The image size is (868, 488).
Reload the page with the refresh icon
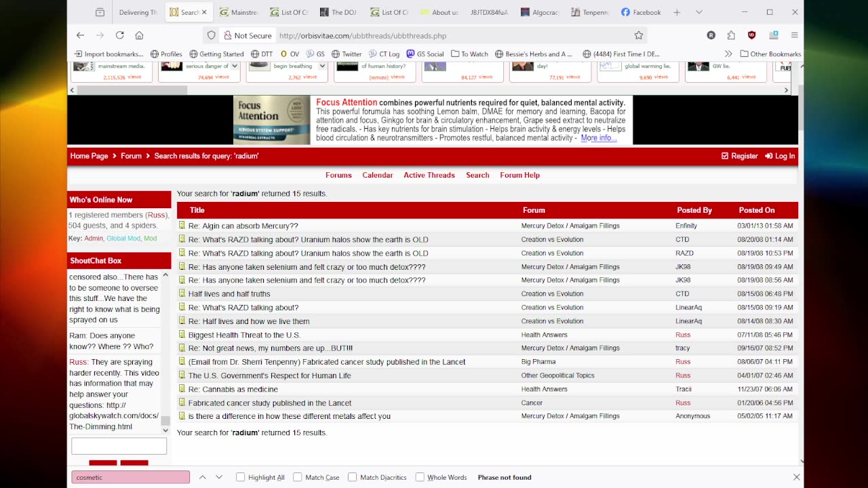(119, 35)
